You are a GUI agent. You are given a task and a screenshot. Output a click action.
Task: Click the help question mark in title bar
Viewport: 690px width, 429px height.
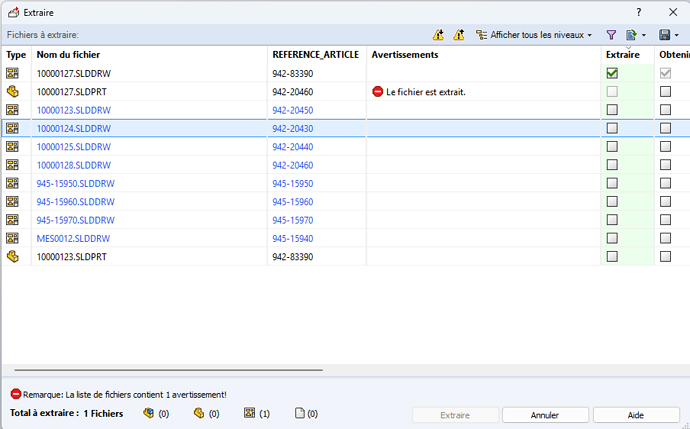pos(639,12)
